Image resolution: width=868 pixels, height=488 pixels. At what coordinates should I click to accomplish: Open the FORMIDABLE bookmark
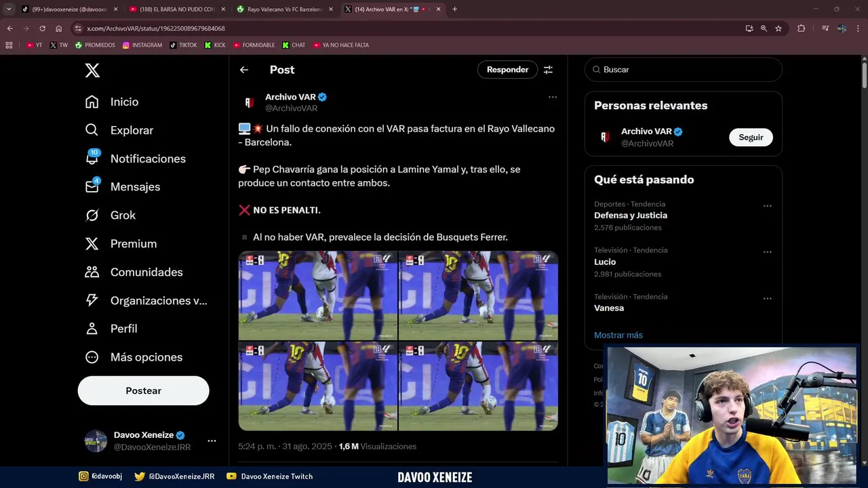pos(254,45)
